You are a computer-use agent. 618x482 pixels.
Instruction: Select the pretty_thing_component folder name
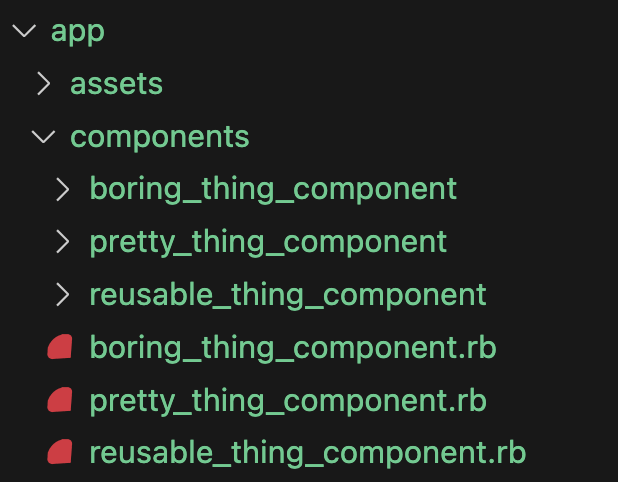(x=268, y=242)
